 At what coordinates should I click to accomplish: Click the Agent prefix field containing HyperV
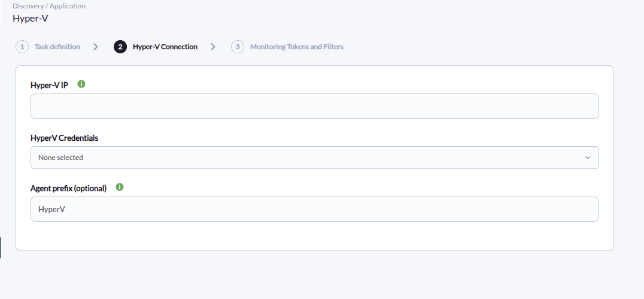click(315, 209)
